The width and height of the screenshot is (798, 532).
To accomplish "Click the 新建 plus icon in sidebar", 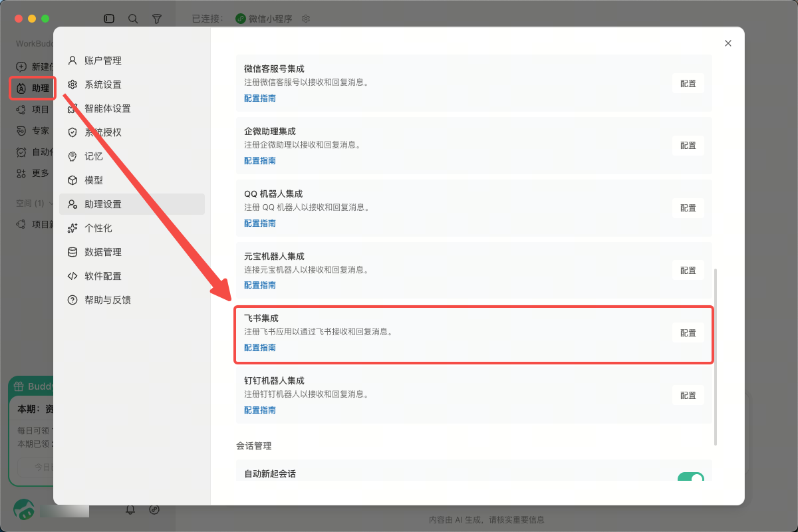I will 21,66.
